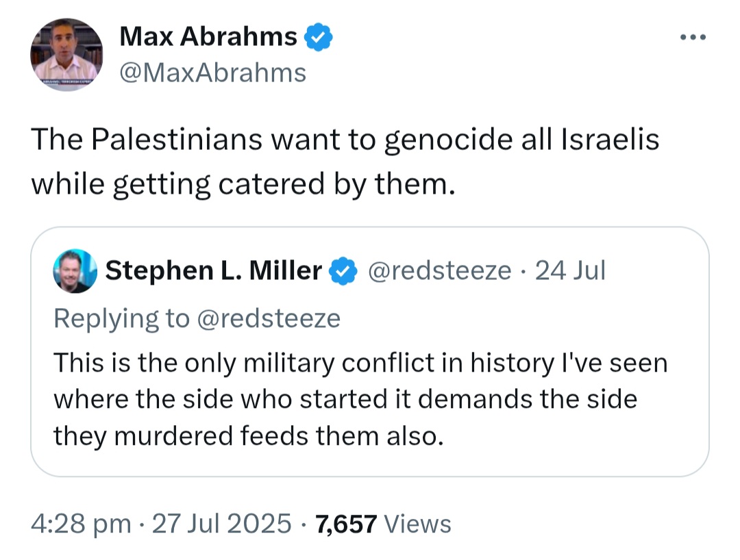Image resolution: width=740 pixels, height=560 pixels.
Task: Click the main tweet text about Palestinians
Action: click(345, 161)
